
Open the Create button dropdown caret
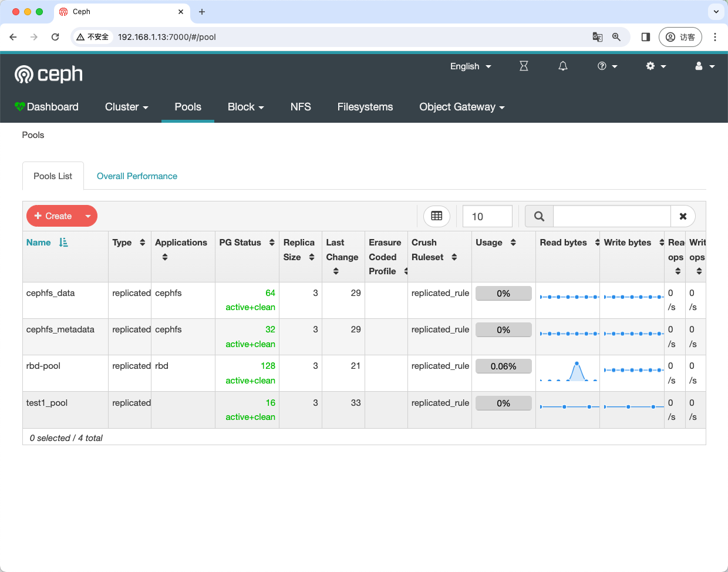[88, 216]
